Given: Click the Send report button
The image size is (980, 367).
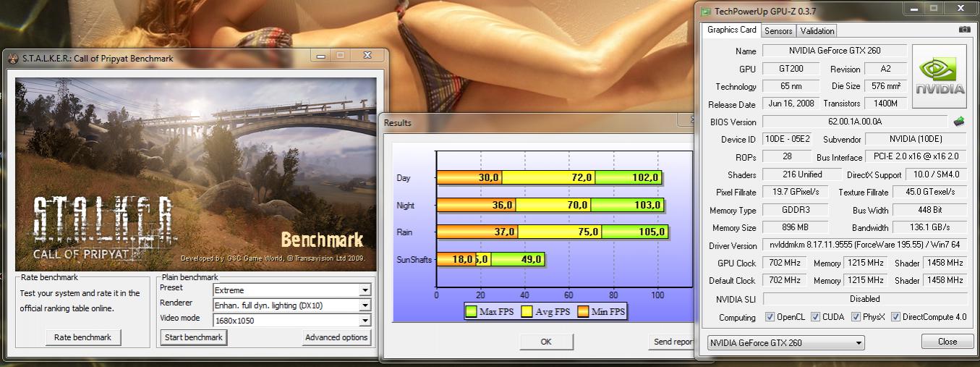Looking at the screenshot, I should (673, 342).
